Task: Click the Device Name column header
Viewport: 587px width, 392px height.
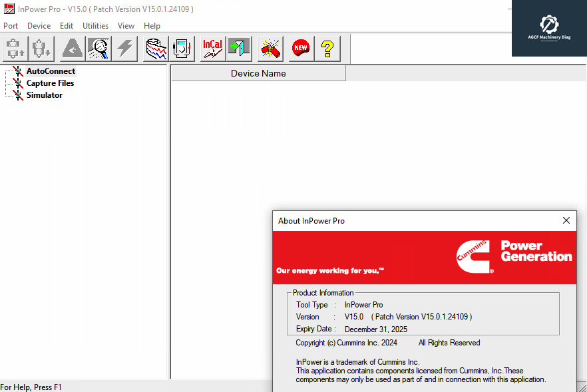Action: [258, 73]
